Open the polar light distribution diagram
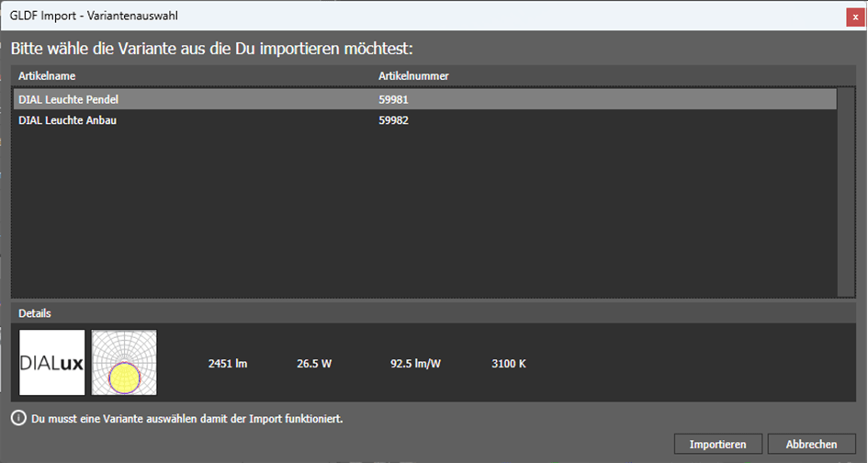868x463 pixels. [124, 363]
